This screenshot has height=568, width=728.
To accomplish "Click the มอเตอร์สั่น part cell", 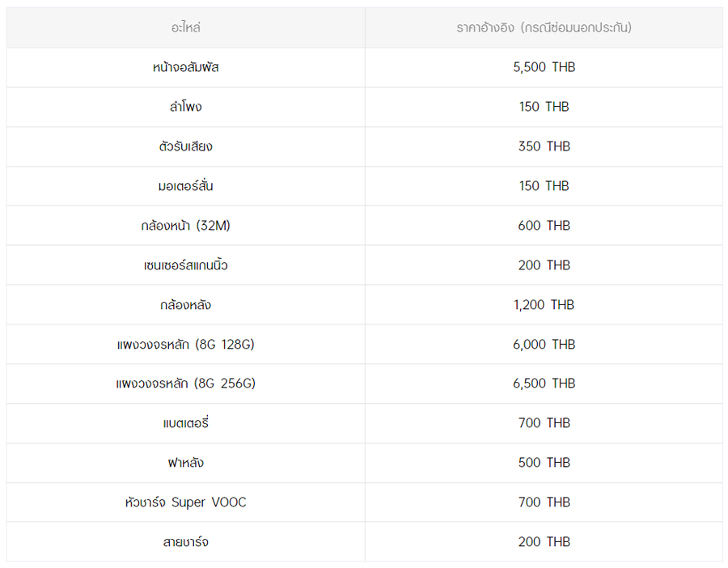I will tap(185, 186).
